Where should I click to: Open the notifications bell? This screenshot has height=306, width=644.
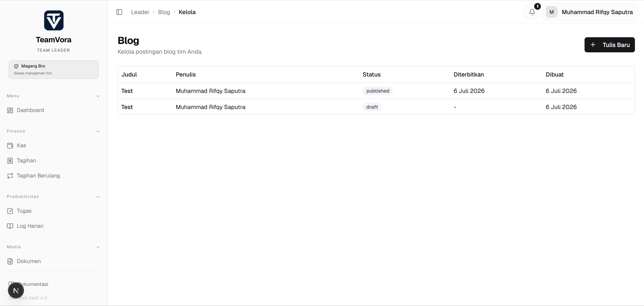click(532, 12)
